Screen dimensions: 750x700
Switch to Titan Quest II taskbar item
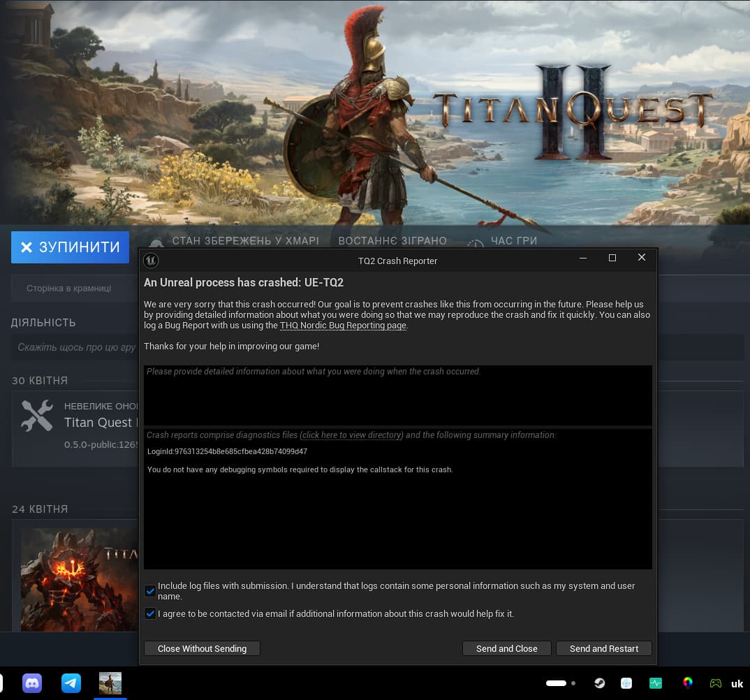pos(110,683)
